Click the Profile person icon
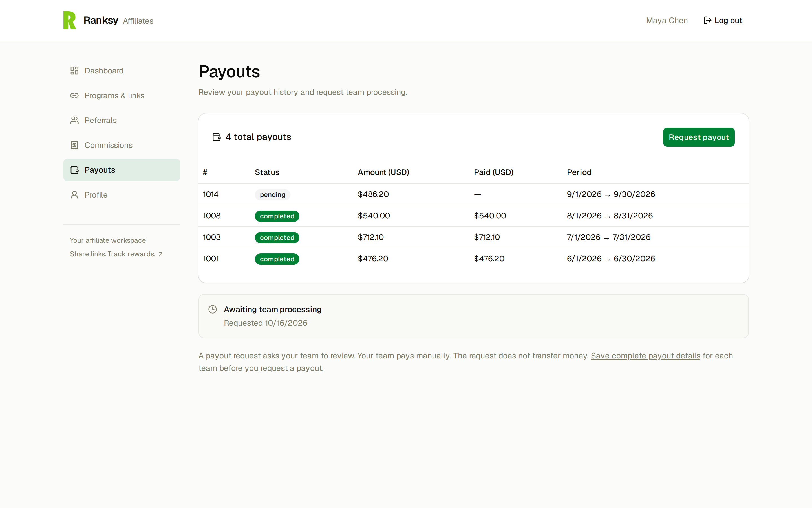Image resolution: width=812 pixels, height=508 pixels. [74, 195]
